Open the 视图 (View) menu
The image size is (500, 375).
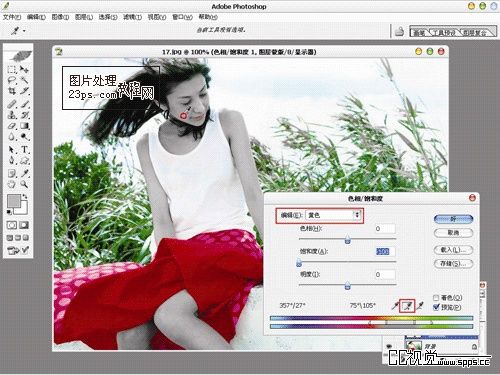point(157,17)
